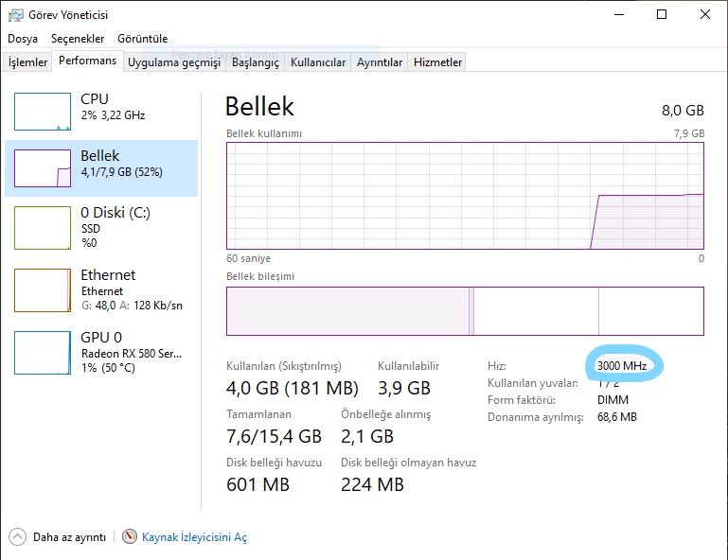The height and width of the screenshot is (560, 728).
Task: Collapse view with Daha az ayrıntı arrow
Action: [18, 536]
